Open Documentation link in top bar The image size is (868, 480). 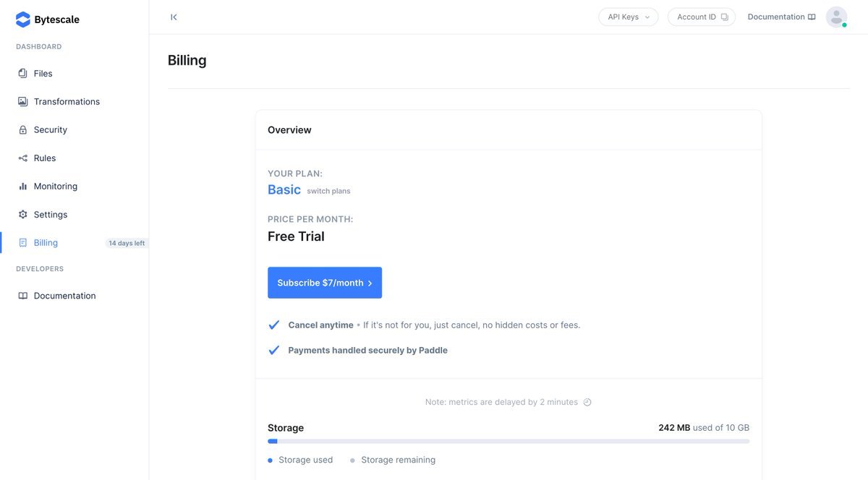click(781, 17)
